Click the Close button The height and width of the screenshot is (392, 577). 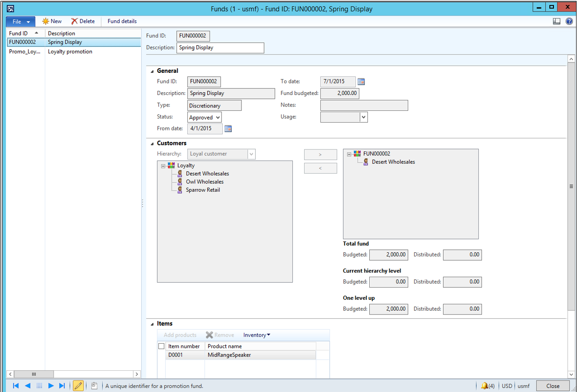pyautogui.click(x=553, y=386)
